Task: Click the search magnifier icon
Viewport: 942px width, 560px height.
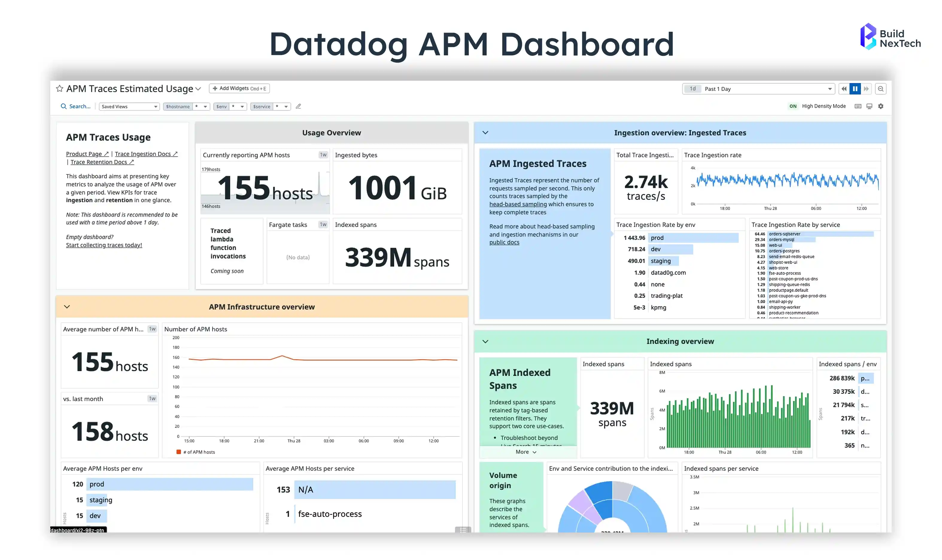Action: coord(63,106)
